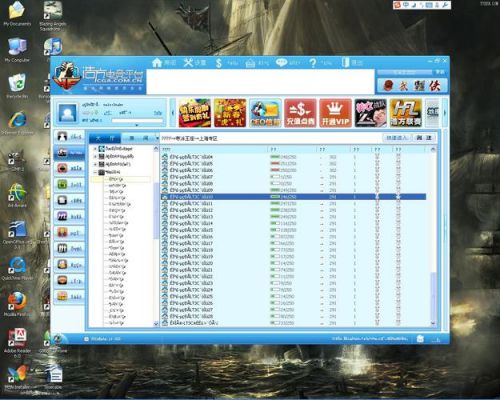This screenshot has width=500, height=400.
Task: Open the crown VIP activation tile
Action: coord(335,113)
